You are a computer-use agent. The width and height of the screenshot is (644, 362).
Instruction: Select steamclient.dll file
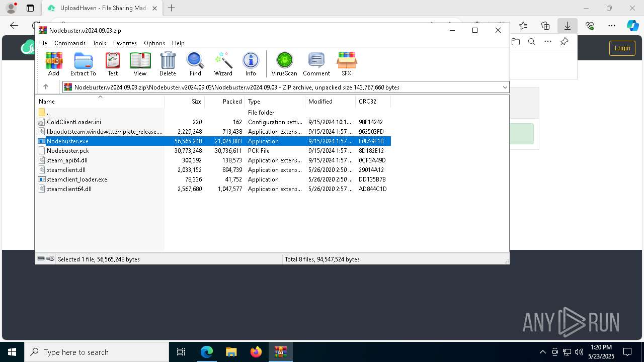tap(213, 170)
